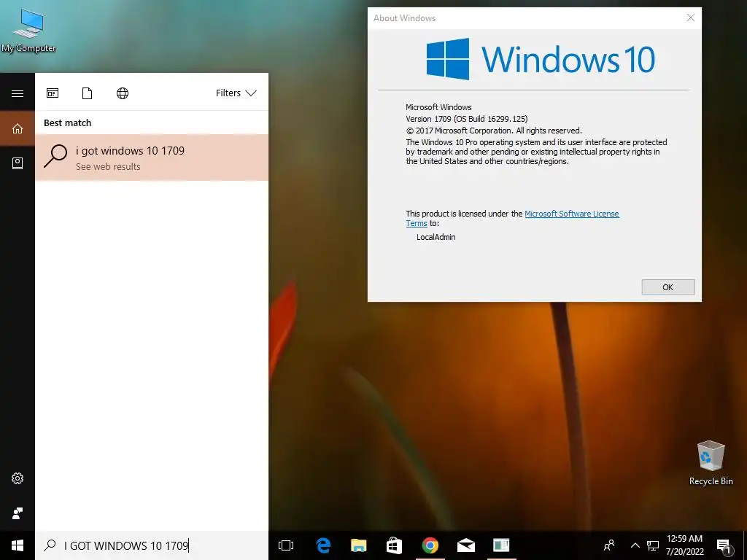The height and width of the screenshot is (560, 747).
Task: Filter search results by Web globe icon
Action: 123,93
